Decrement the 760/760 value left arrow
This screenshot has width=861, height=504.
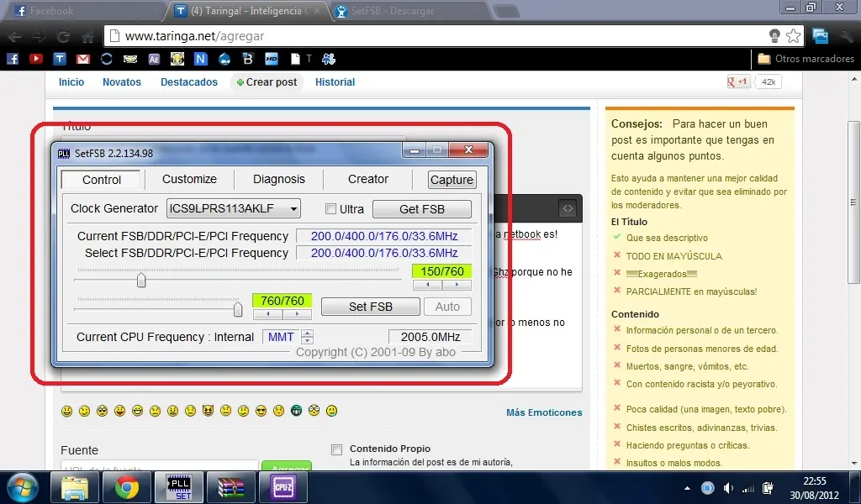tap(267, 314)
